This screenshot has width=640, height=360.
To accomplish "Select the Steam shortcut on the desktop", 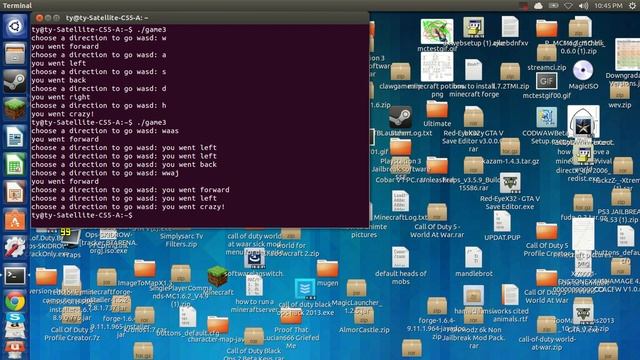I will click(400, 118).
